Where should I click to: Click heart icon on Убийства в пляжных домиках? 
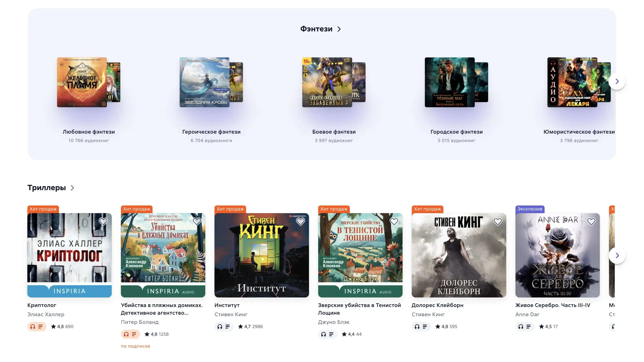[x=197, y=221]
